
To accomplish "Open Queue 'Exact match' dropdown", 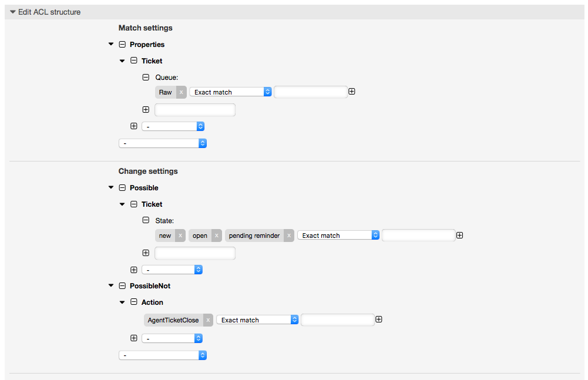I will pos(230,92).
